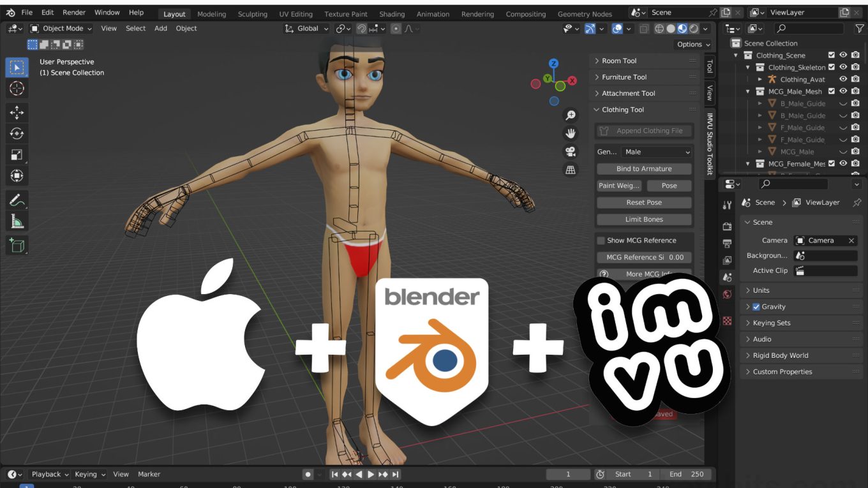868x488 pixels.
Task: Select the Annotate tool
Action: pos(17,200)
